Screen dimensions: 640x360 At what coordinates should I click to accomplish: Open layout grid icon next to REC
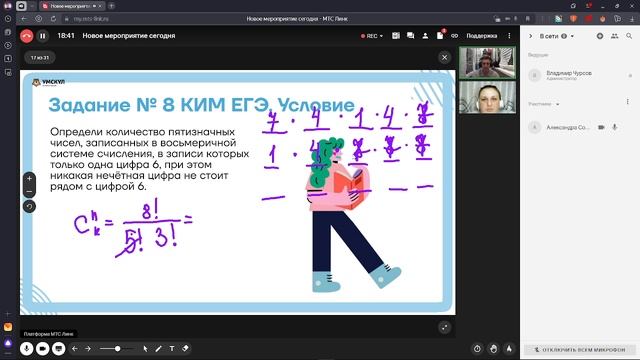396,36
